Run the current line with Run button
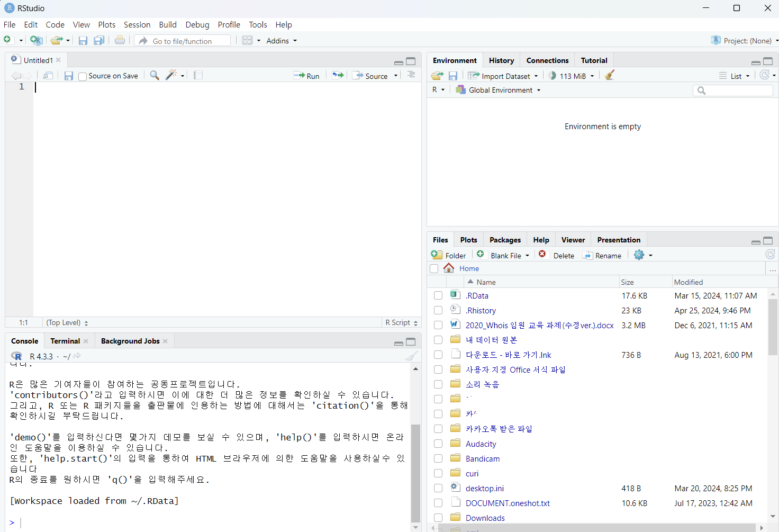This screenshot has width=779, height=532. (x=306, y=76)
